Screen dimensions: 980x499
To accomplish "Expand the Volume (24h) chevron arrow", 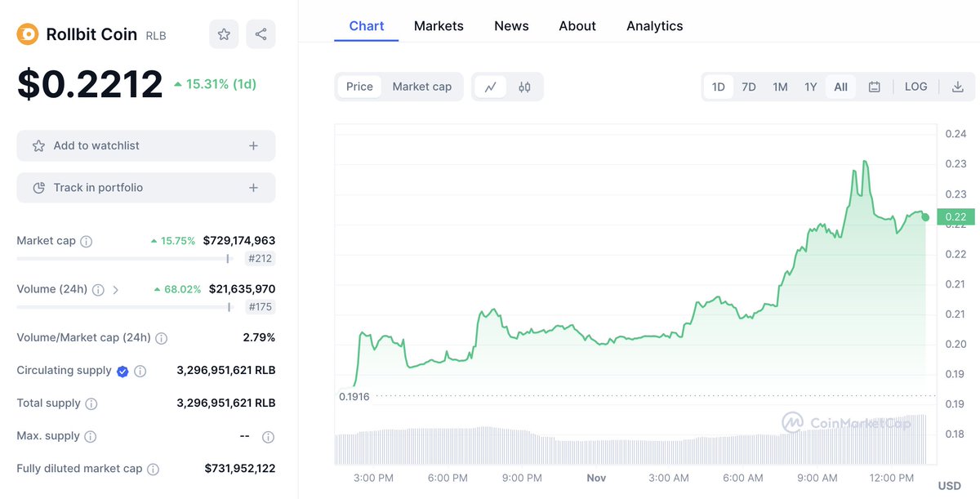I will pos(115,289).
